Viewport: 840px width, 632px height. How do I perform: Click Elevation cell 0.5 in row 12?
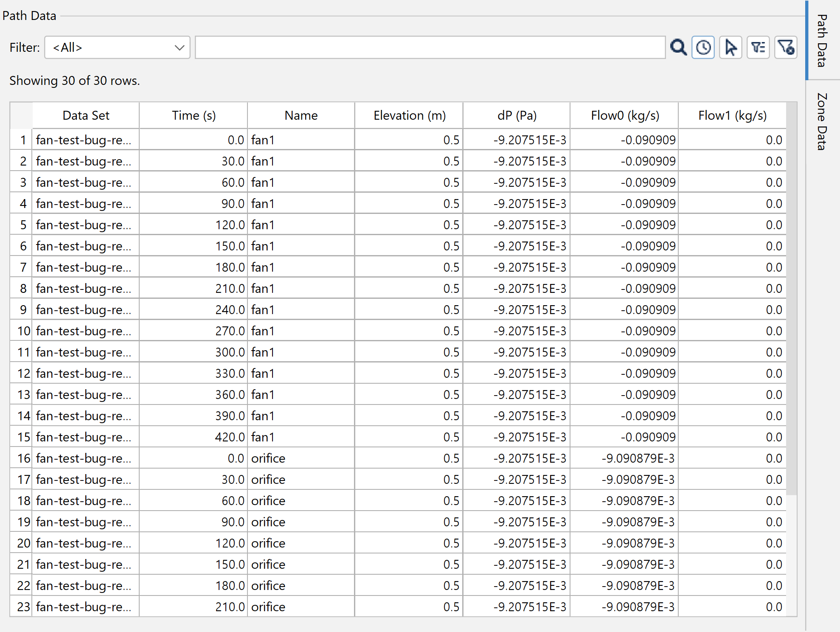(x=409, y=373)
